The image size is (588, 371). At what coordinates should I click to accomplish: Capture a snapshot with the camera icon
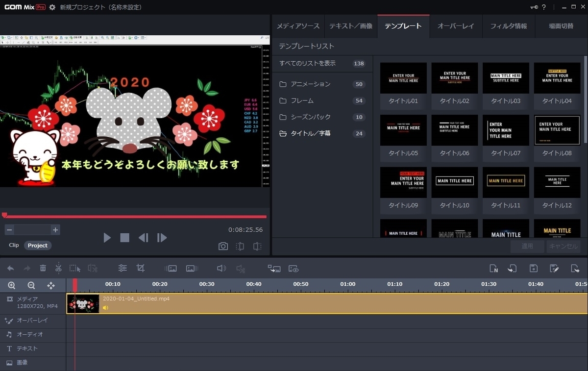coord(223,246)
